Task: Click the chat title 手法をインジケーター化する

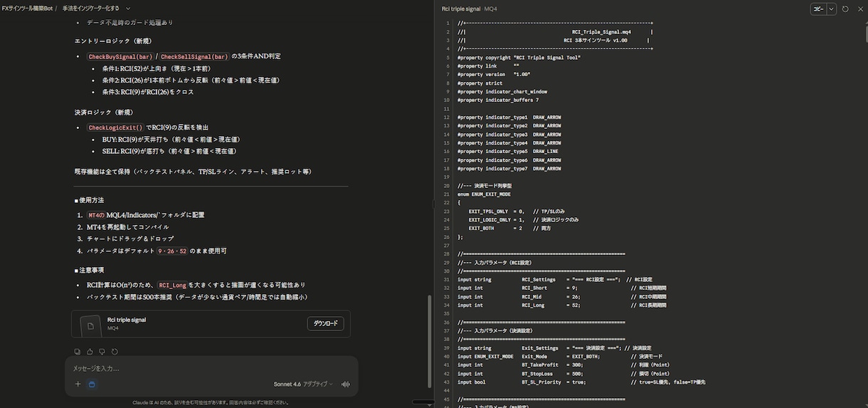Action: pyautogui.click(x=91, y=9)
